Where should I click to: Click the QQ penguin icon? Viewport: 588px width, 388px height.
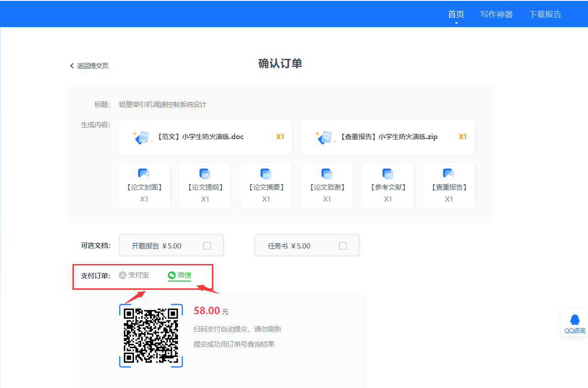pyautogui.click(x=575, y=319)
